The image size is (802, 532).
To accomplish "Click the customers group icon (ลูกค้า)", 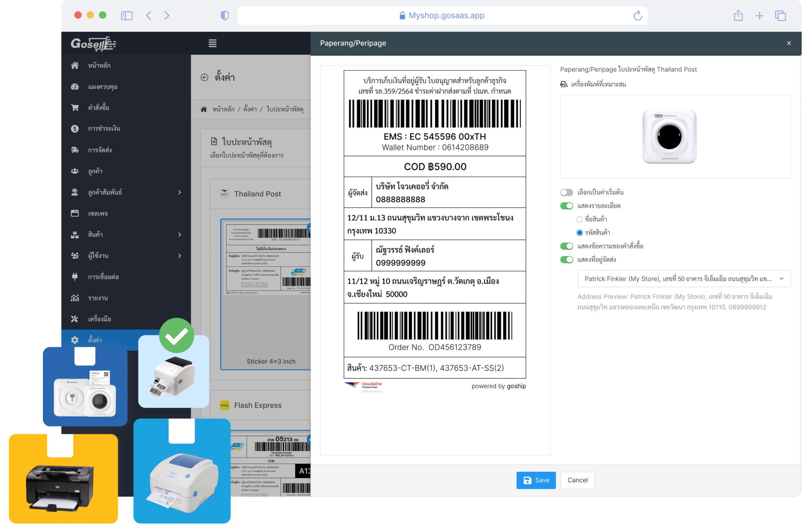I will [75, 171].
